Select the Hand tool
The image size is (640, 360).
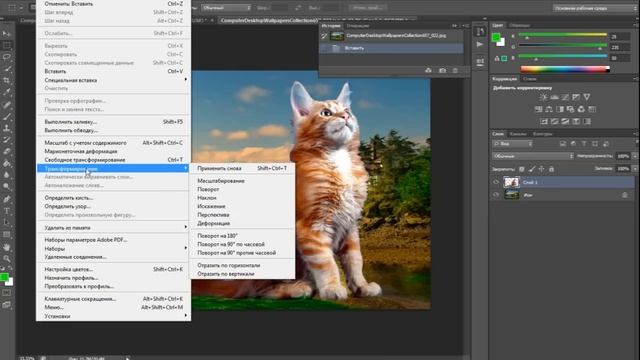pyautogui.click(x=7, y=247)
